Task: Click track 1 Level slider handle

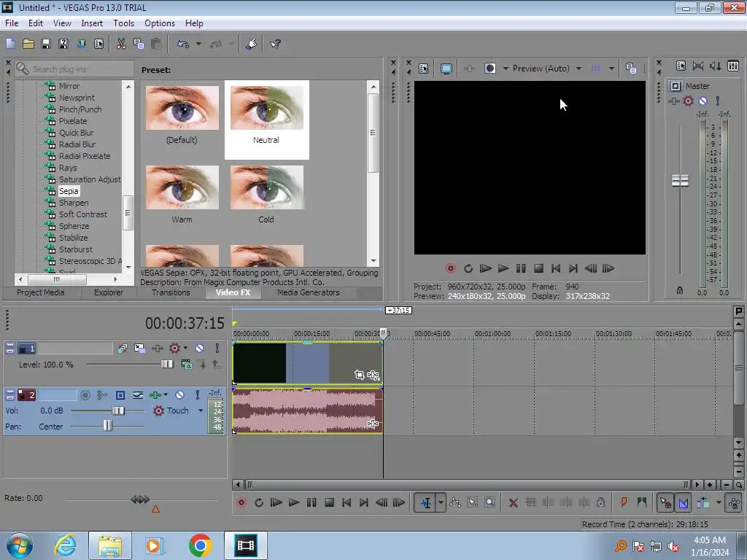Action: coord(167,365)
